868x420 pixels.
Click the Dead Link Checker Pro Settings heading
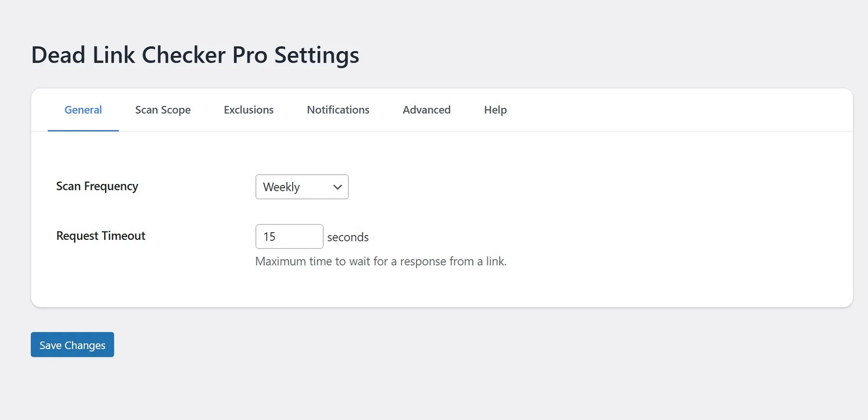(195, 54)
